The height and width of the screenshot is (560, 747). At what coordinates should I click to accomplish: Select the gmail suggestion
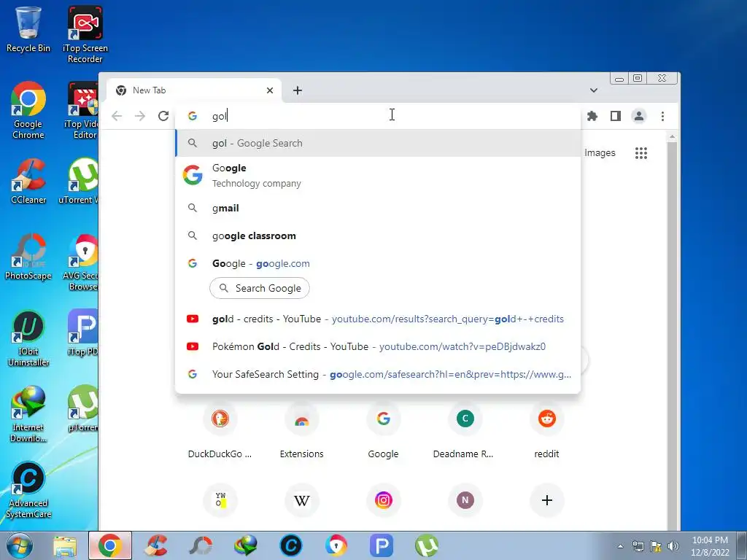[379, 208]
